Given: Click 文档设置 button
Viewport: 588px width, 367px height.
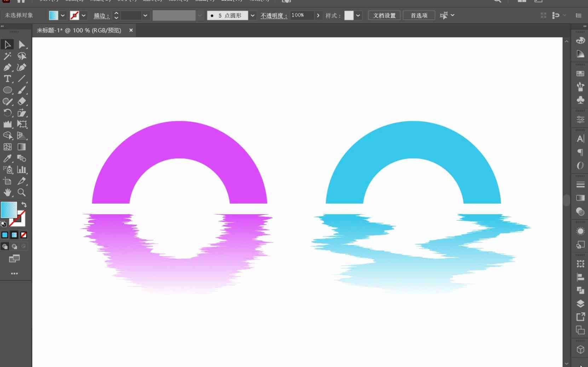Looking at the screenshot, I should 385,16.
